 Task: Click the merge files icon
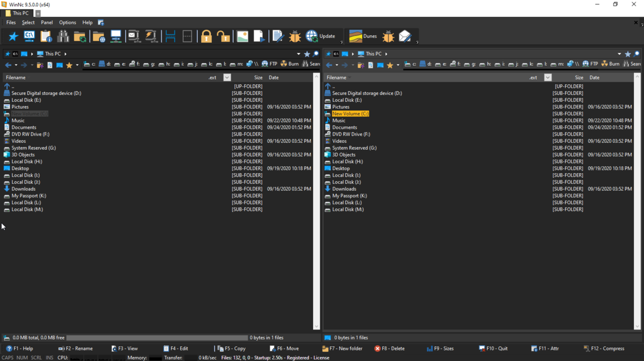[x=187, y=36]
